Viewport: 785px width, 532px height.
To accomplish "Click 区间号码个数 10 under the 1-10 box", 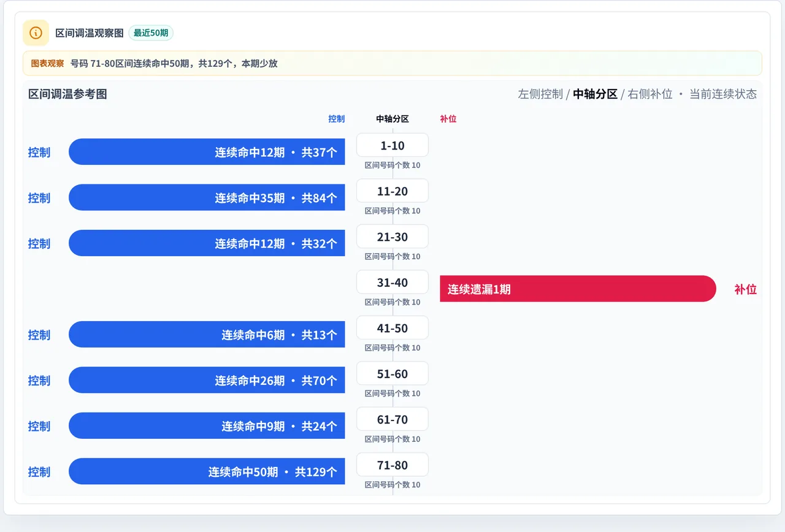I will coord(392,165).
